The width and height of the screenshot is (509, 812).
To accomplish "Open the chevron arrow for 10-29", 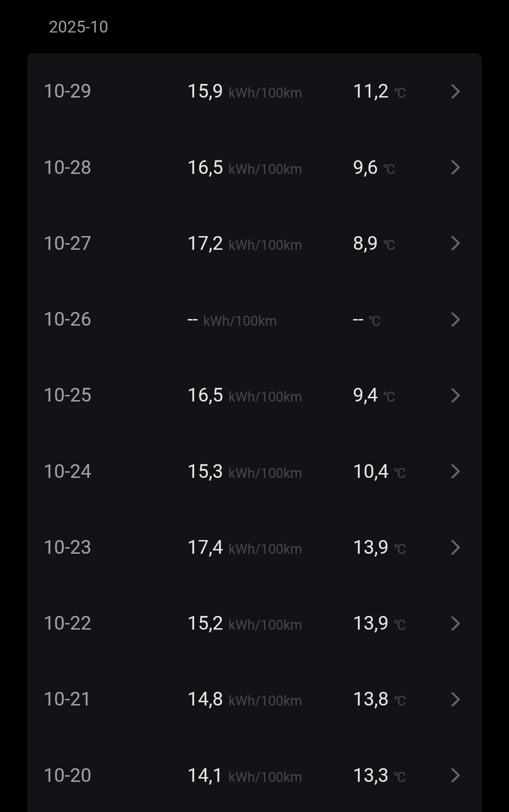I will point(455,91).
